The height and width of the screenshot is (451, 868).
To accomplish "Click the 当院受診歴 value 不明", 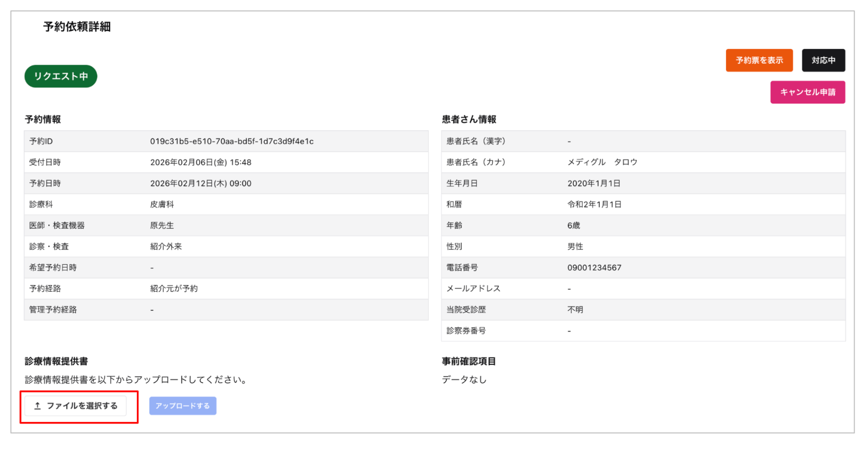I will click(x=575, y=309).
